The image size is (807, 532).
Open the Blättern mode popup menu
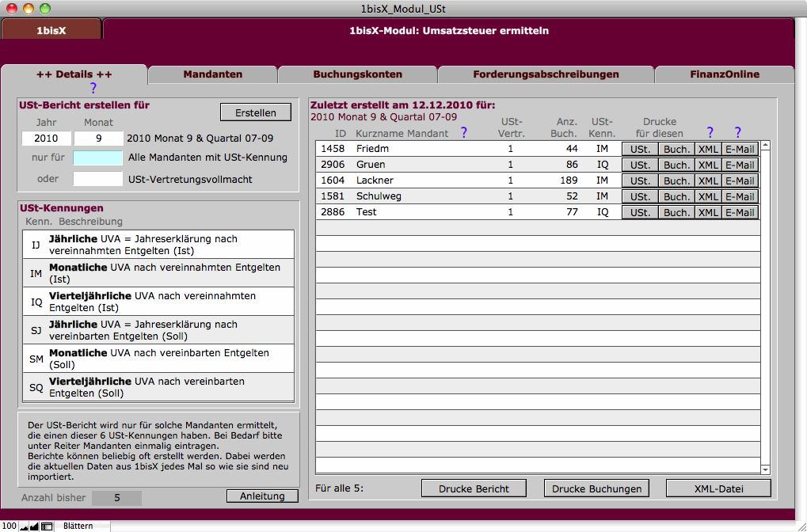point(78,526)
